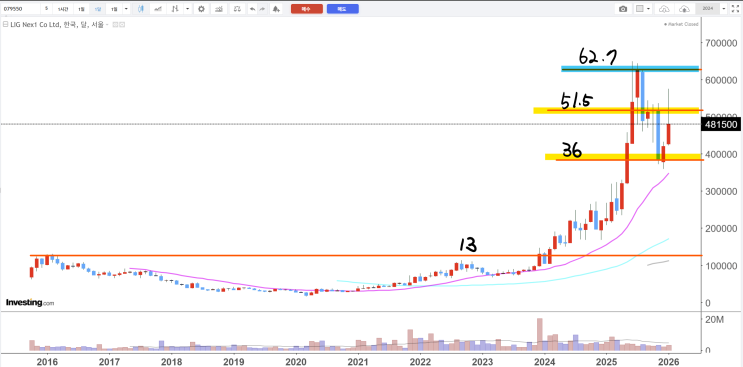Click the symbol input field 079550

point(20,9)
